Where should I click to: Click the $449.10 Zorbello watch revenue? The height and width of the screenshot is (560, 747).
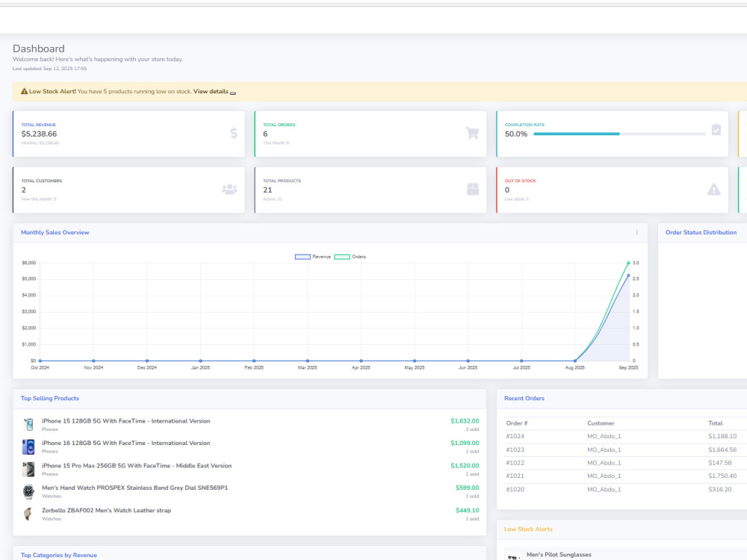pyautogui.click(x=468, y=511)
